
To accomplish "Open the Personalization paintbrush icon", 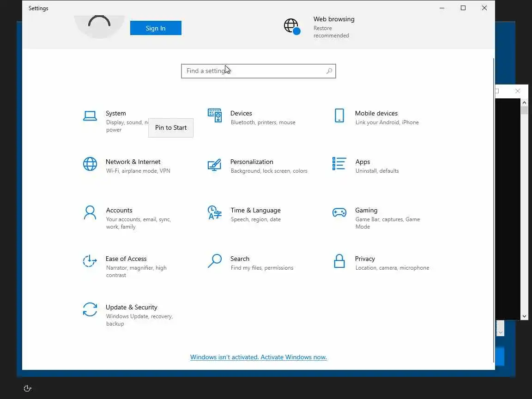I will click(x=214, y=165).
